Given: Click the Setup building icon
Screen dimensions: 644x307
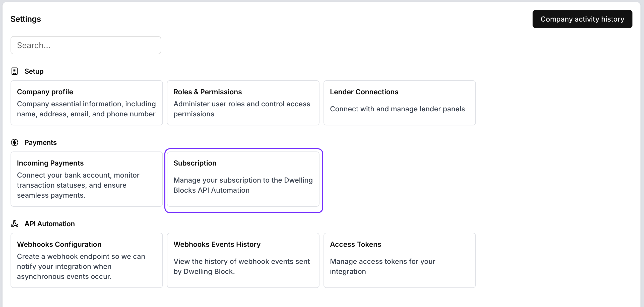Looking at the screenshot, I should point(15,71).
